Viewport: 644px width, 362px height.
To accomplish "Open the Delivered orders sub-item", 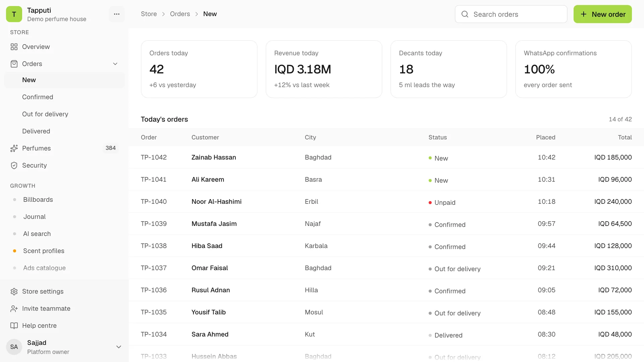I will [x=64, y=131].
